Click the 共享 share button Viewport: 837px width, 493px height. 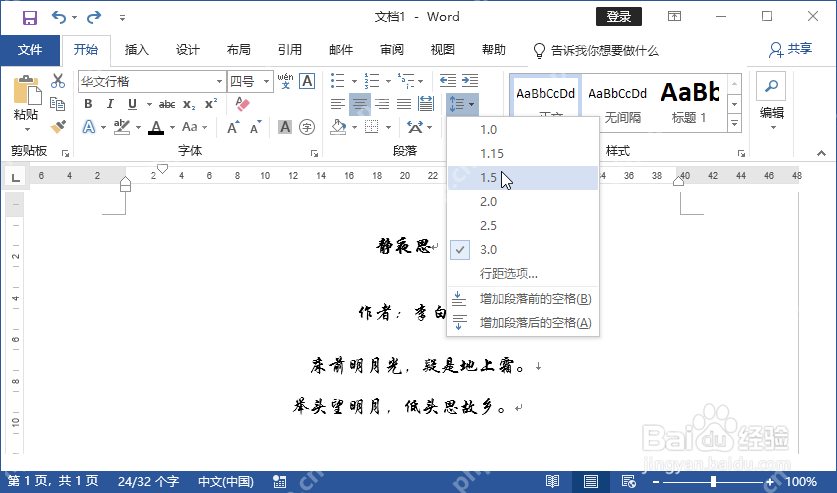coord(791,50)
